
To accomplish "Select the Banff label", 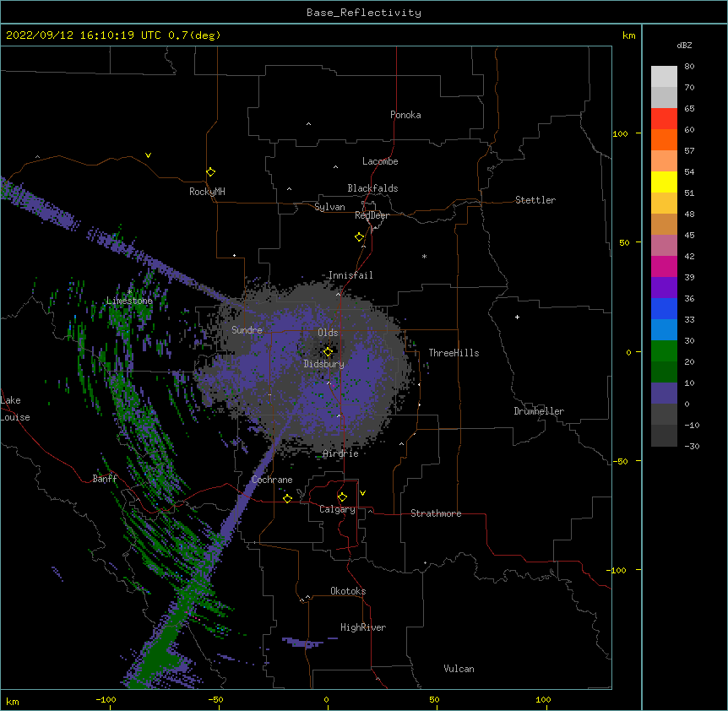I will pyautogui.click(x=105, y=479).
